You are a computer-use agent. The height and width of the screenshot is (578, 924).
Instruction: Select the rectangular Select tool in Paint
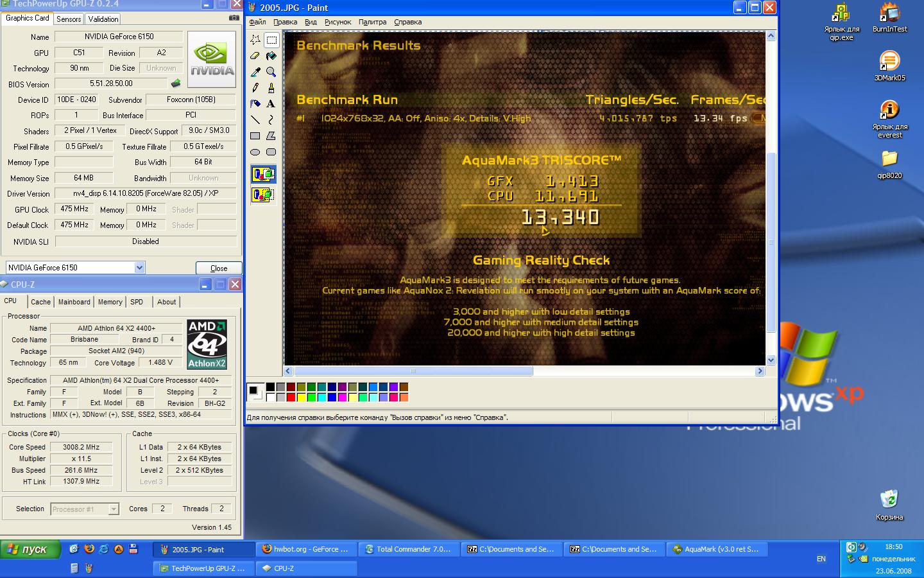tap(271, 40)
